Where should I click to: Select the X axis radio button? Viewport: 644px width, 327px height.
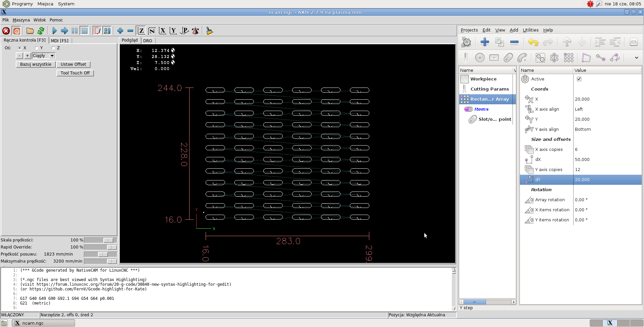click(20, 48)
